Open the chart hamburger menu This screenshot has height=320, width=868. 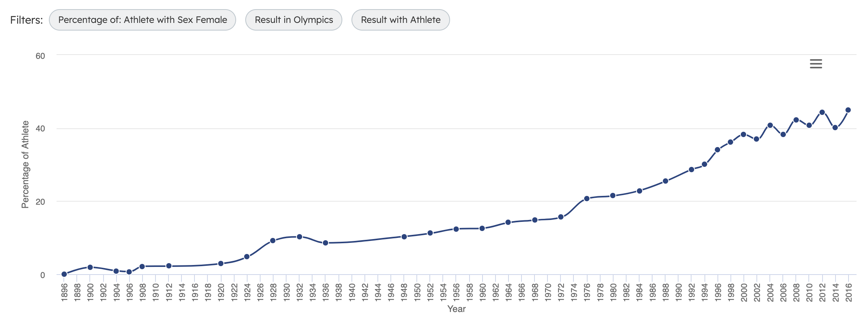(x=816, y=63)
